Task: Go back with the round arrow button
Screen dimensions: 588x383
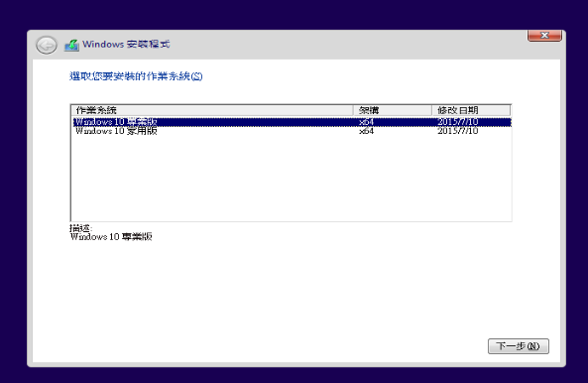Action: [47, 46]
